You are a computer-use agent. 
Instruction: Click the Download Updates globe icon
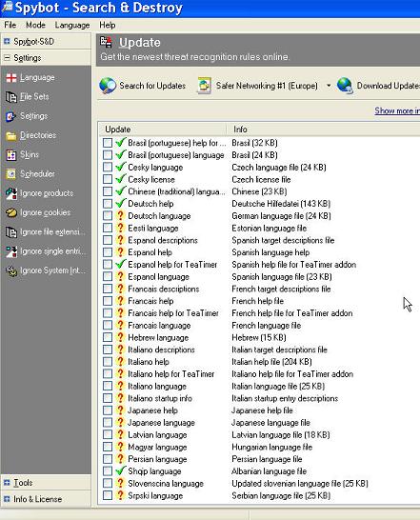[x=345, y=86]
